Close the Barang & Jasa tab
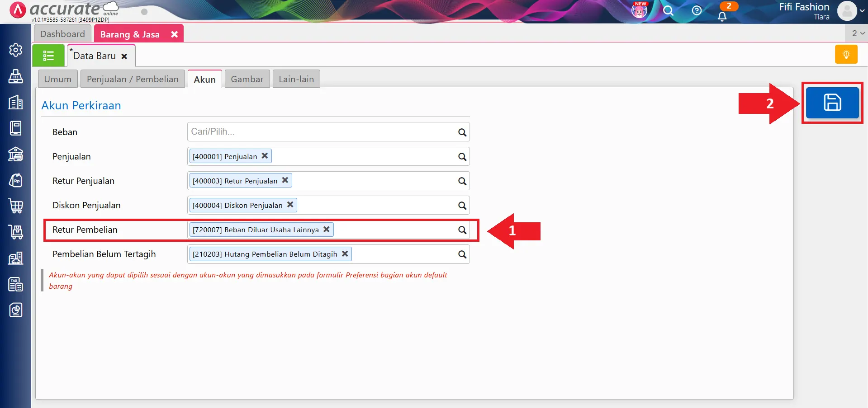This screenshot has width=868, height=408. (x=174, y=34)
